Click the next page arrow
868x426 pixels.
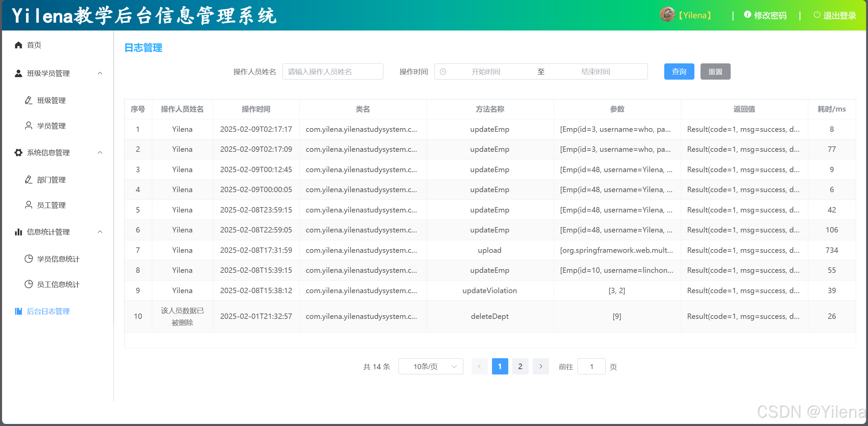tap(540, 366)
